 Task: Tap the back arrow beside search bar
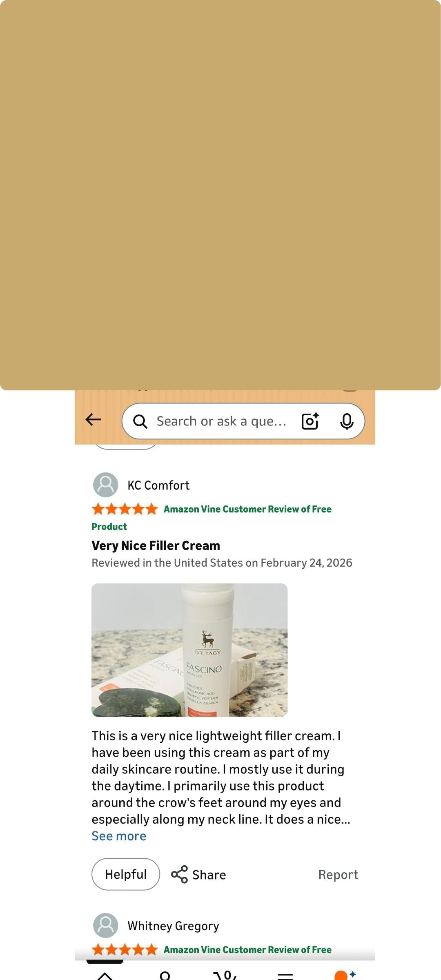(x=93, y=419)
